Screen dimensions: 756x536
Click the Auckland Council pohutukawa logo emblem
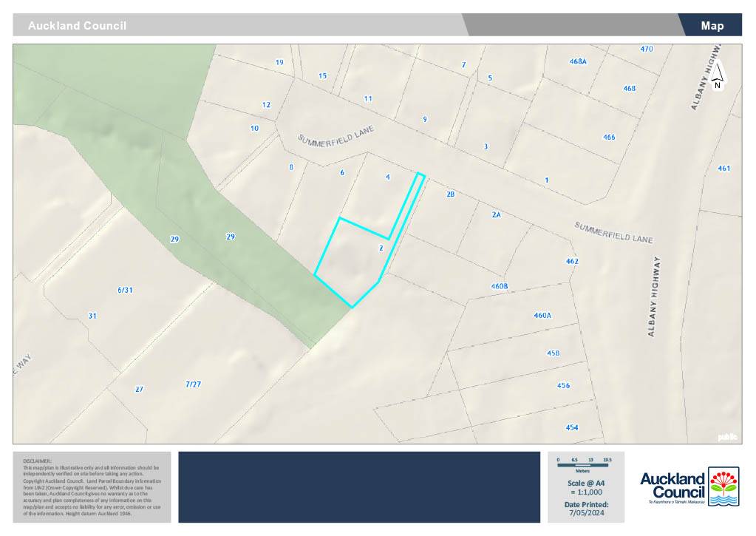[x=722, y=486]
